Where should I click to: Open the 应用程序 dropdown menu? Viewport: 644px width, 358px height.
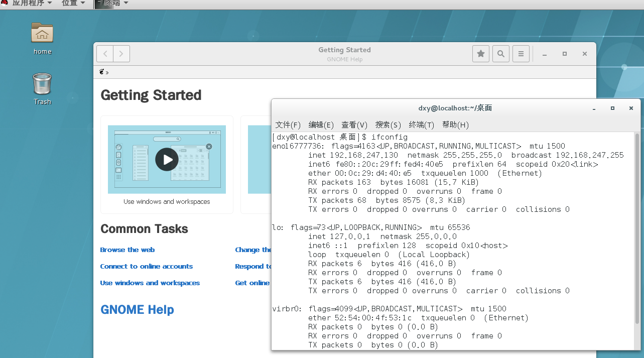click(28, 3)
